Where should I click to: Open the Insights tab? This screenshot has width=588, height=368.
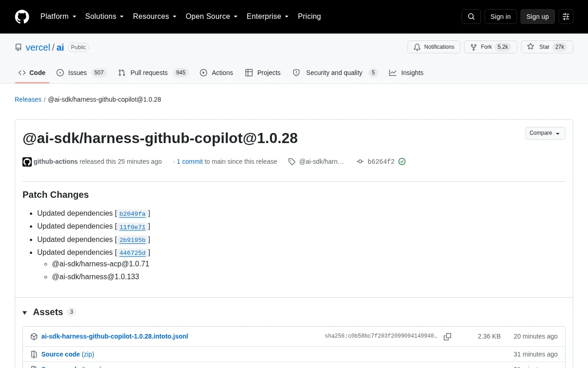(406, 73)
